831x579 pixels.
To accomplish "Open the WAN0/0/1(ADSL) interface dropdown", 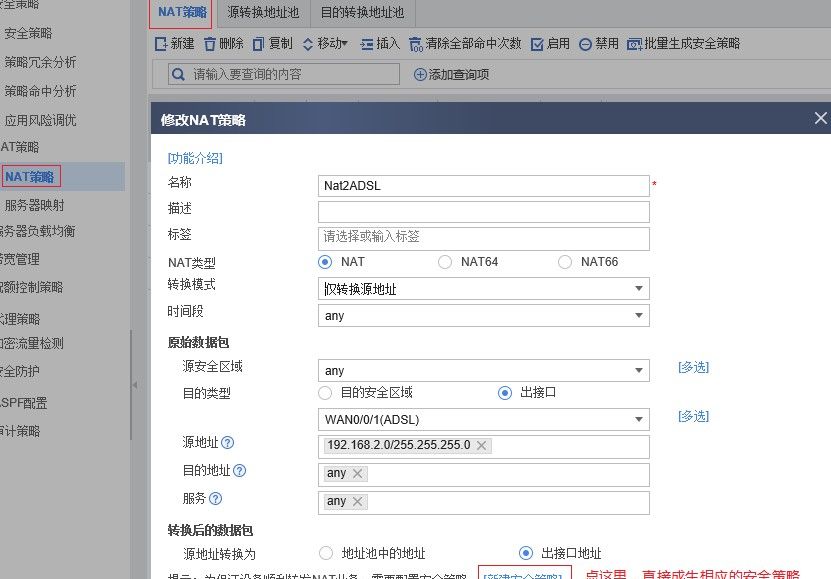I will [640, 419].
